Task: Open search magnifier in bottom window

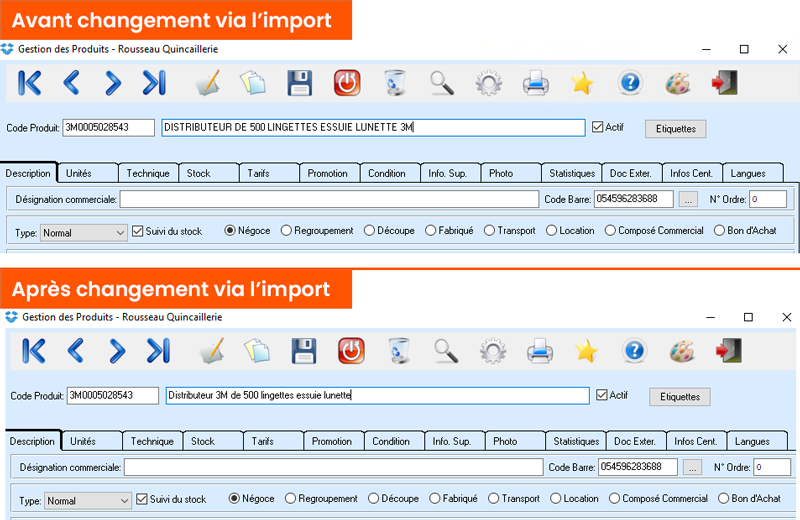Action: point(446,351)
